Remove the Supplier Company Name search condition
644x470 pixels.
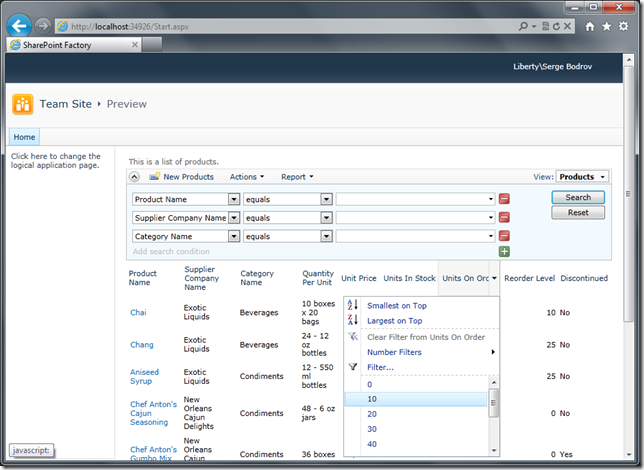(504, 217)
